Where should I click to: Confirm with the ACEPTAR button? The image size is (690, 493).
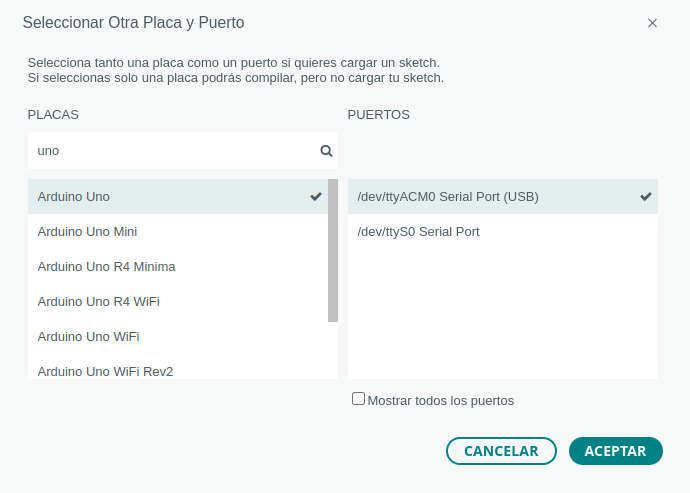pos(615,451)
